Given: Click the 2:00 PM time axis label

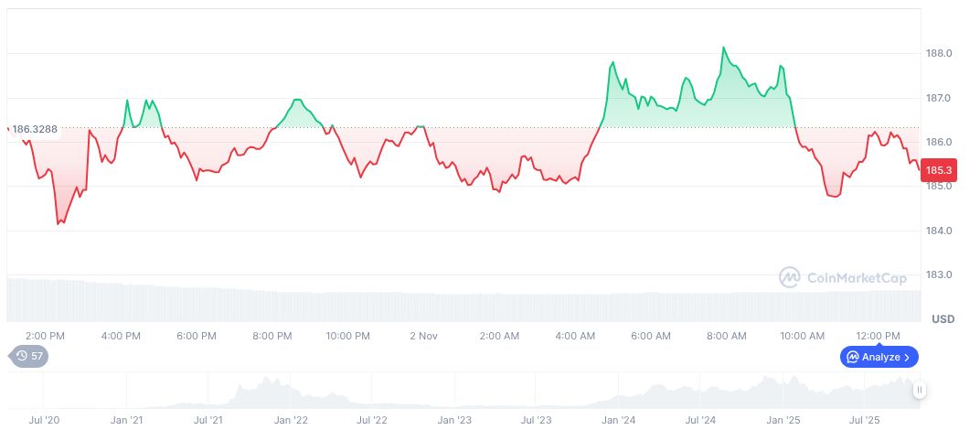Looking at the screenshot, I should click(45, 336).
